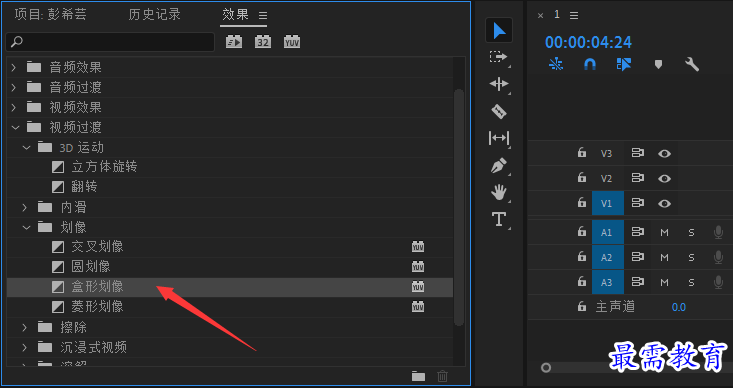
Task: Enable voice-over record on track A1
Action: click(x=719, y=232)
